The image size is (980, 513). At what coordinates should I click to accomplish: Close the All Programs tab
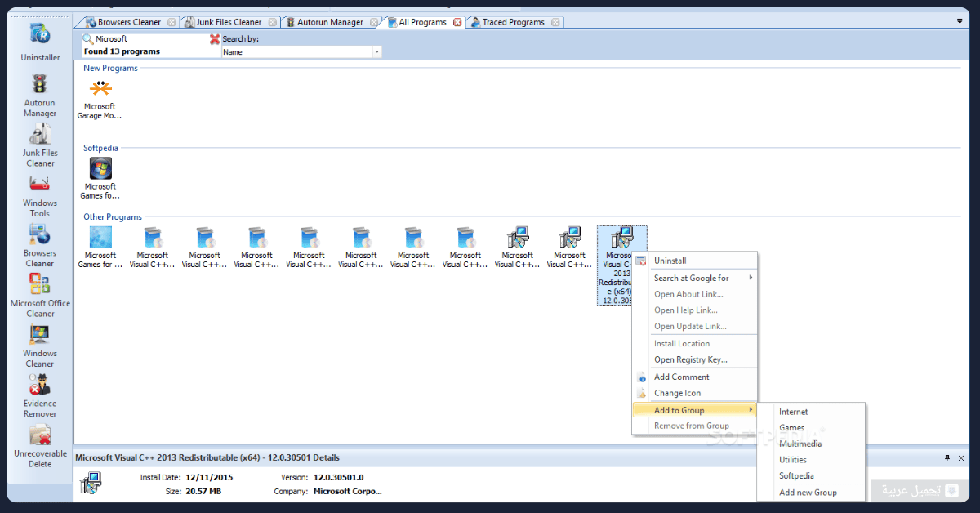[457, 22]
